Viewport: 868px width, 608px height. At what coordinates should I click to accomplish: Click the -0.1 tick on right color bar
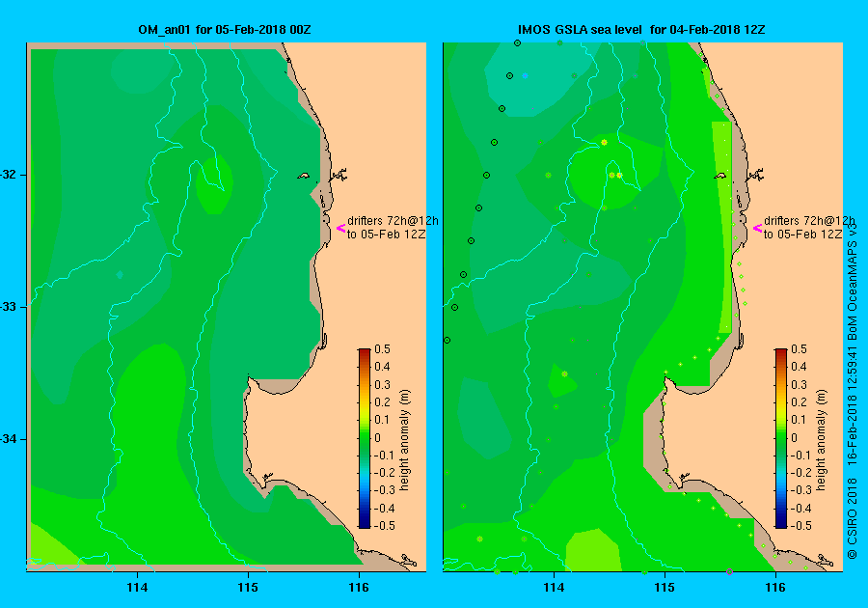(800, 456)
